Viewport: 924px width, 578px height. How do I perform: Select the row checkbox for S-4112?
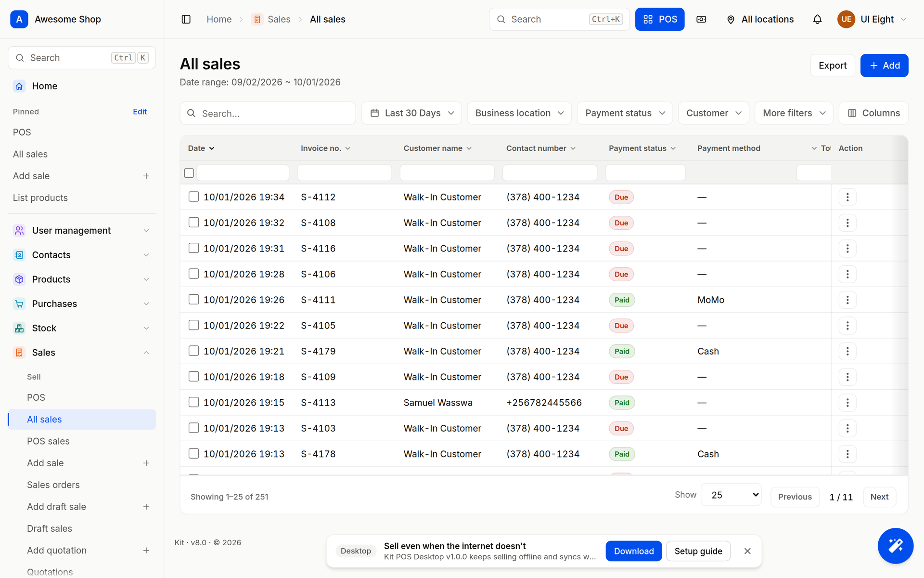[x=194, y=197]
